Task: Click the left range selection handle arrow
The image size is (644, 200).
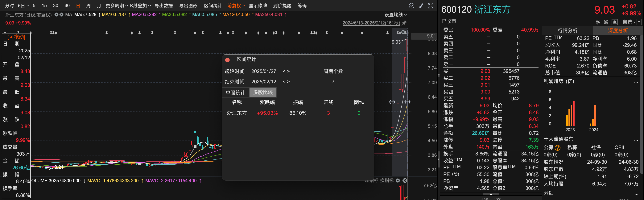Action: [392, 102]
